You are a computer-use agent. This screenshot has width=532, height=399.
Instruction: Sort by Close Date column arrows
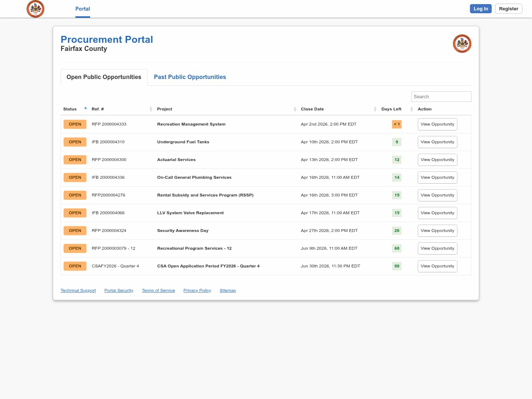pyautogui.click(x=375, y=109)
